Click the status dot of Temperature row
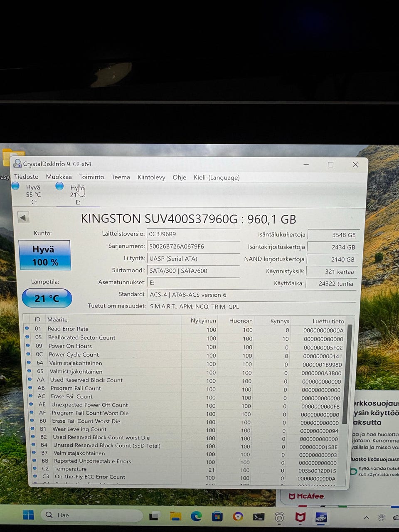This screenshot has height=532, width=399. [x=34, y=468]
